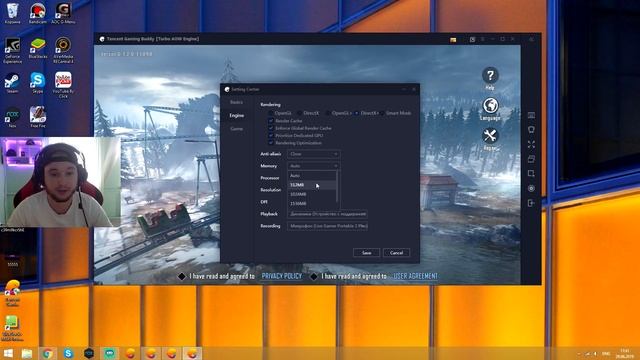Switch to the Basics tab
The image size is (640, 360).
pyautogui.click(x=236, y=102)
